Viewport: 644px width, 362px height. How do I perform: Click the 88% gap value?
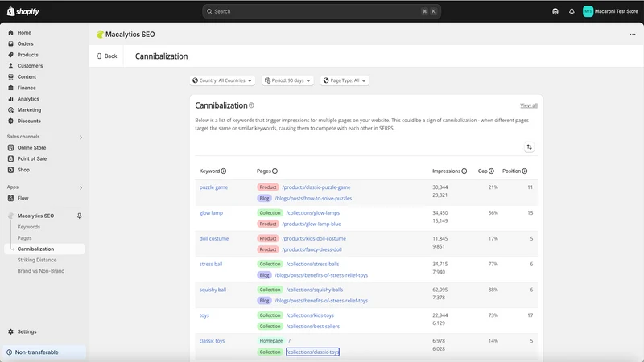click(493, 290)
